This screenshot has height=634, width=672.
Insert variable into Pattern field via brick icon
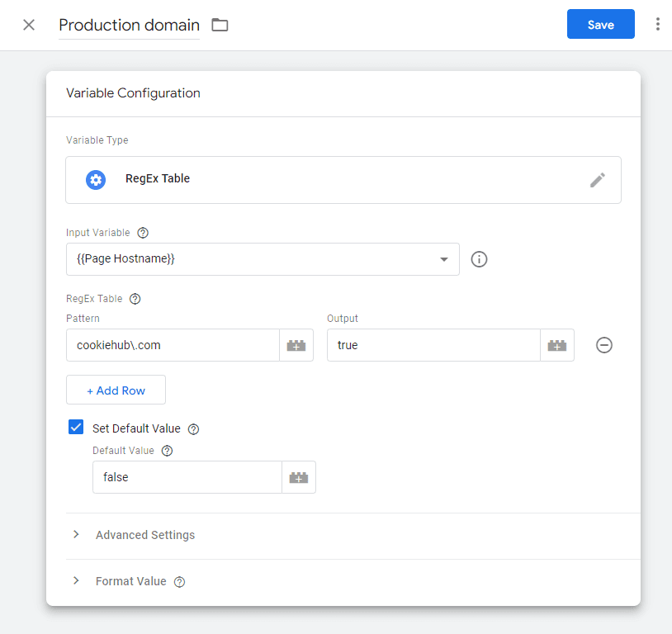tap(296, 346)
